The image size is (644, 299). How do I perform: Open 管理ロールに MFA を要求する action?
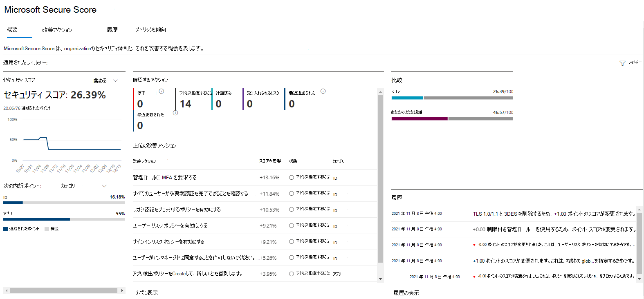(165, 177)
